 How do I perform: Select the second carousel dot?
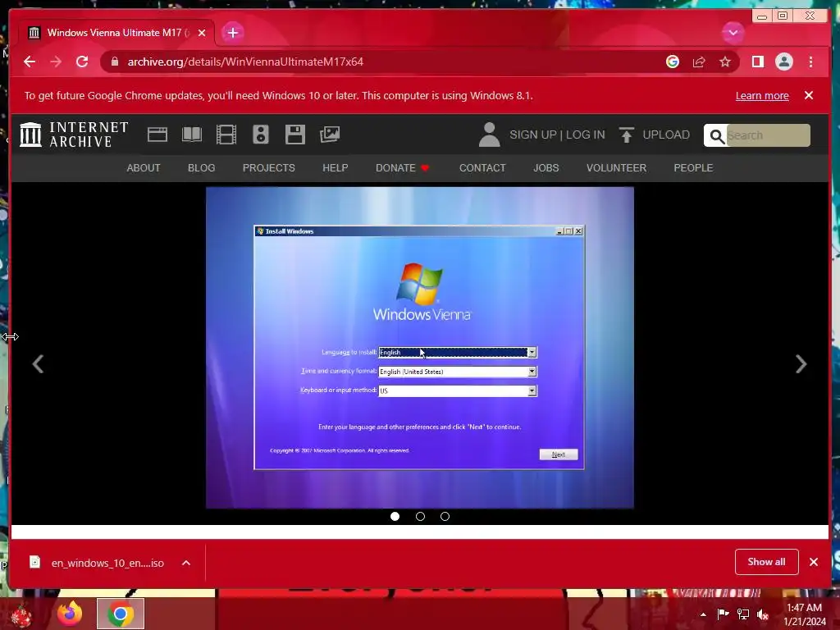click(x=420, y=517)
